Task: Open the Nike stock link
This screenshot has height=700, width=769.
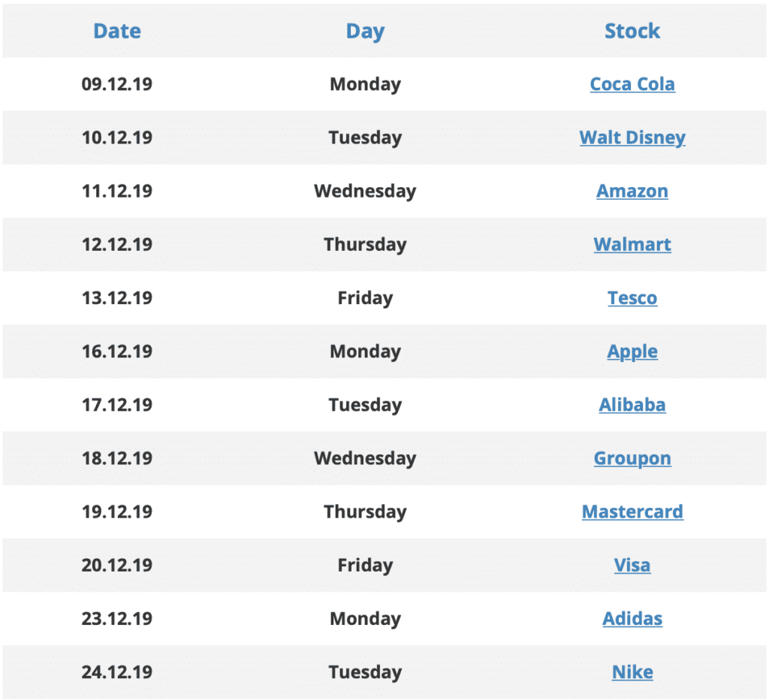Action: pos(632,672)
